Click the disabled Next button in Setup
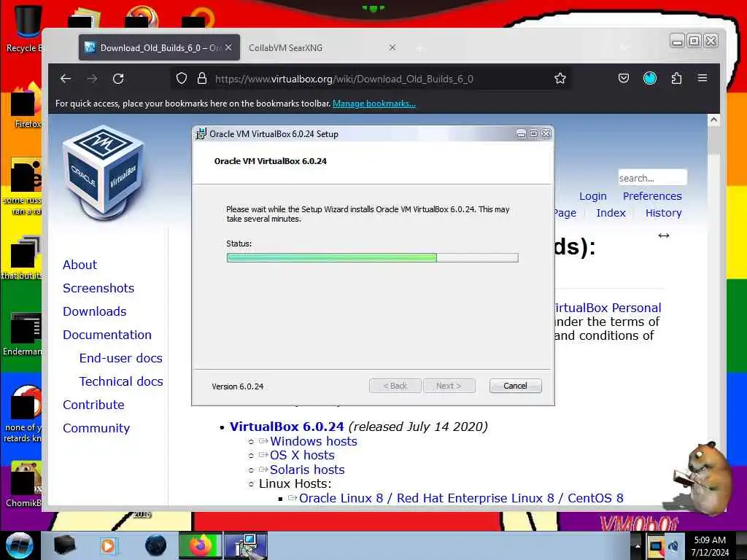 (x=449, y=386)
